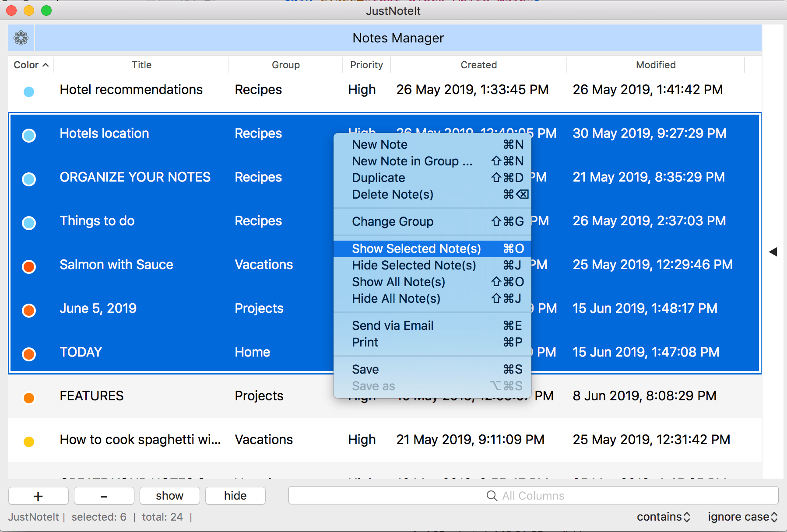Select Duplicate from the context menu

pyautogui.click(x=378, y=178)
